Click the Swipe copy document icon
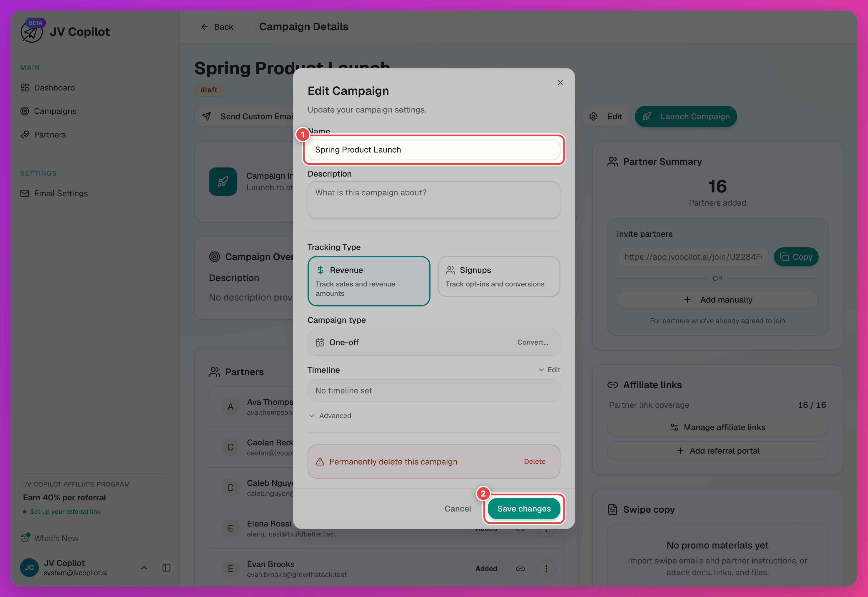Viewport: 868px width, 597px height. pos(612,509)
